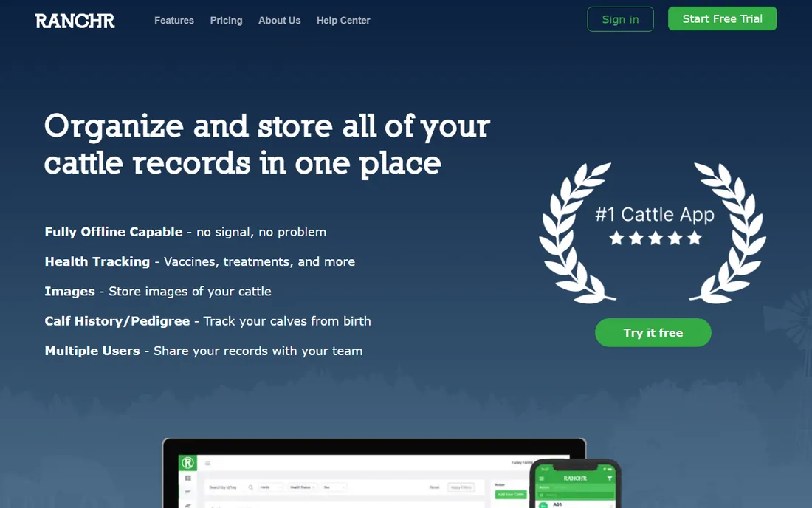Viewport: 812px width, 508px height.
Task: Click the RANCHR logo in the header
Action: click(x=75, y=21)
